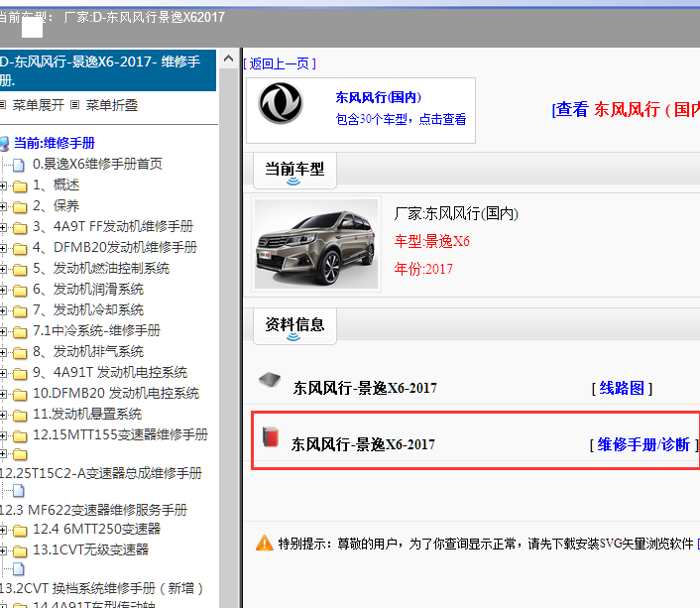Open the 东风风行(国内) brand link
The image size is (700, 608).
[378, 97]
